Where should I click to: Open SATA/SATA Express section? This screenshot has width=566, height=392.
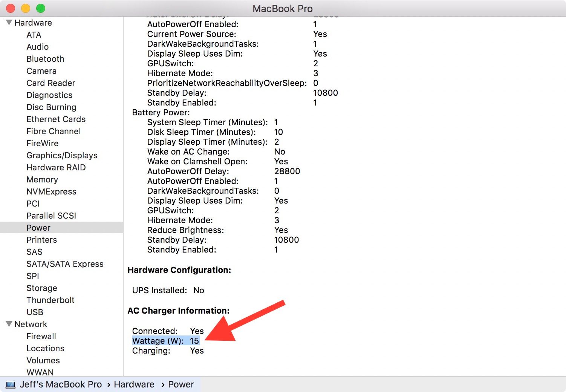coord(65,264)
